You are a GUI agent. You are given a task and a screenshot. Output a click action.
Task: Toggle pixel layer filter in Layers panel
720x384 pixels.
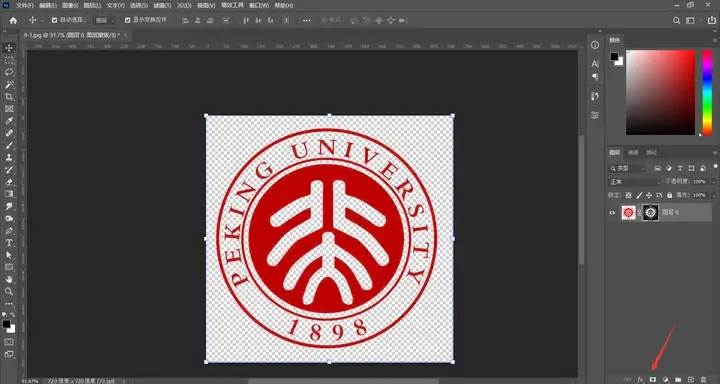658,169
